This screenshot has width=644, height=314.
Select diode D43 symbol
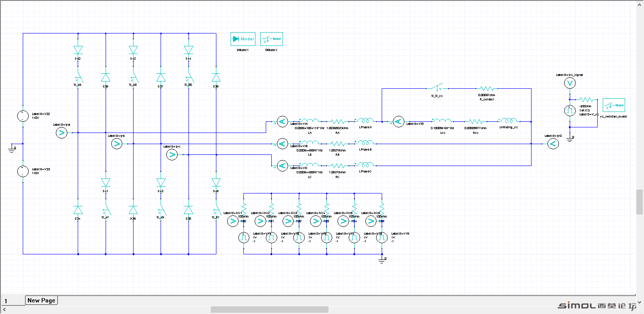pyautogui.click(x=161, y=182)
